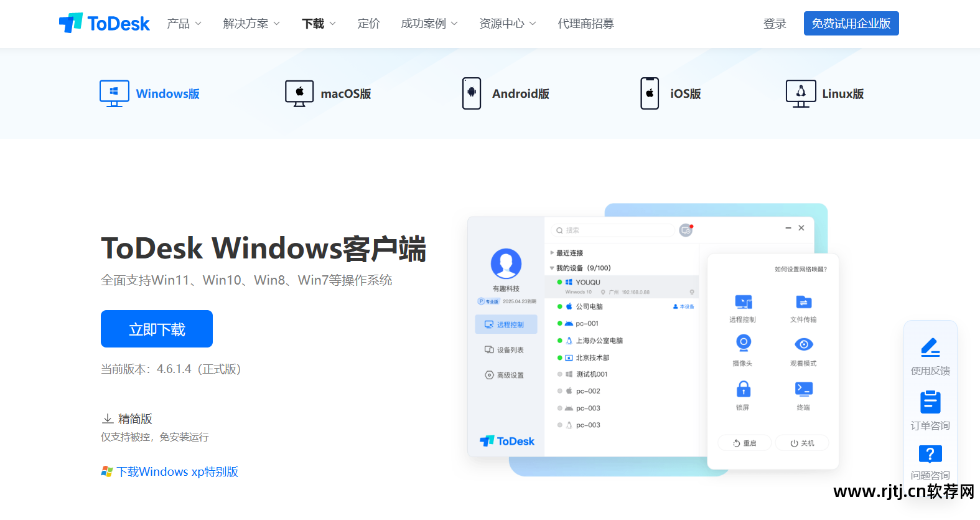
Task: Go to the 定价 page
Action: pos(368,24)
